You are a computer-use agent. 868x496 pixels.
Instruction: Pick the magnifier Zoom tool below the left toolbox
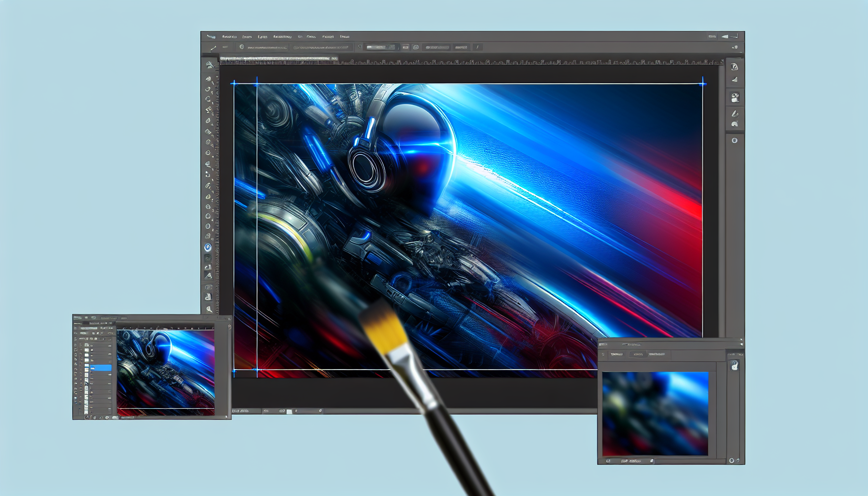[209, 309]
